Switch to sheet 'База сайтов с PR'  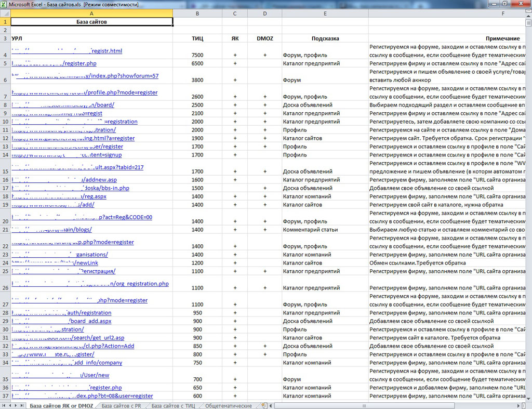pyautogui.click(x=121, y=405)
